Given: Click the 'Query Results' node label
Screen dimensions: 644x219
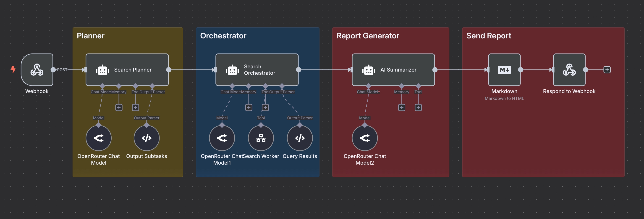Looking at the screenshot, I should pyautogui.click(x=300, y=156).
